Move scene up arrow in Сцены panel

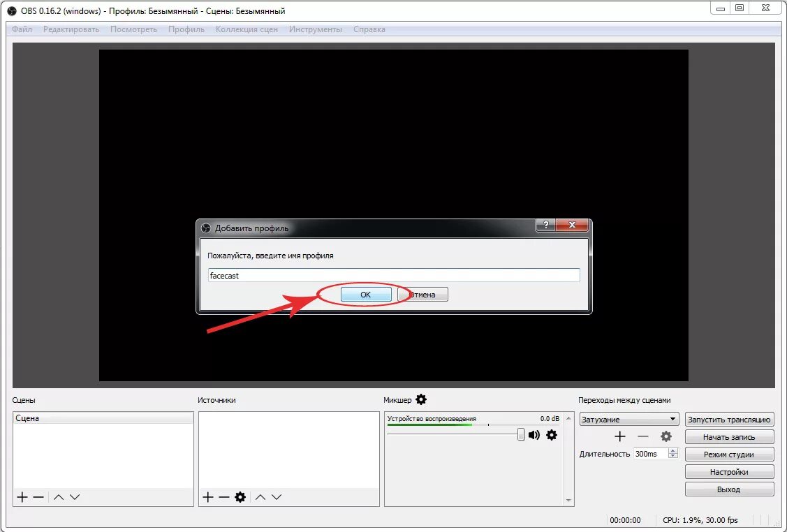(59, 497)
